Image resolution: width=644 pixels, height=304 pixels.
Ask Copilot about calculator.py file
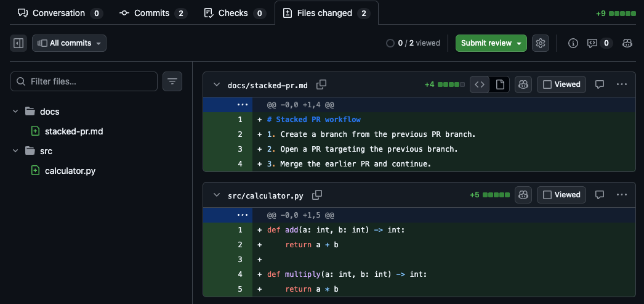[x=523, y=195]
